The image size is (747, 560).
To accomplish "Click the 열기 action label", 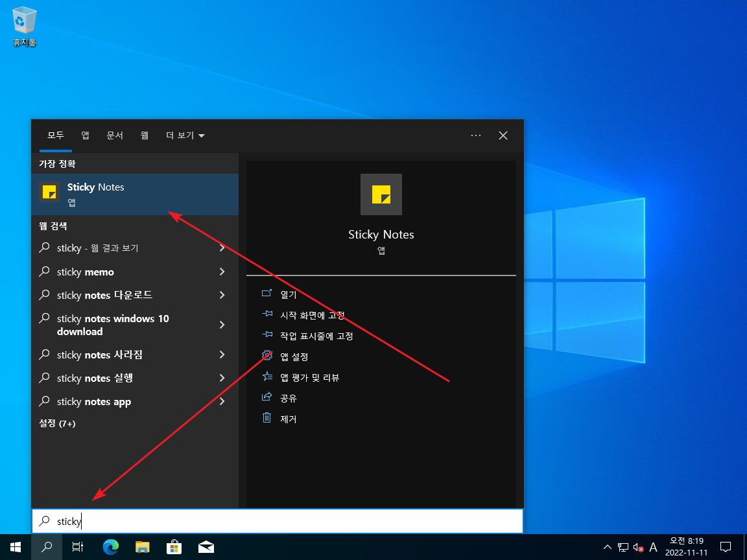I will tap(289, 294).
